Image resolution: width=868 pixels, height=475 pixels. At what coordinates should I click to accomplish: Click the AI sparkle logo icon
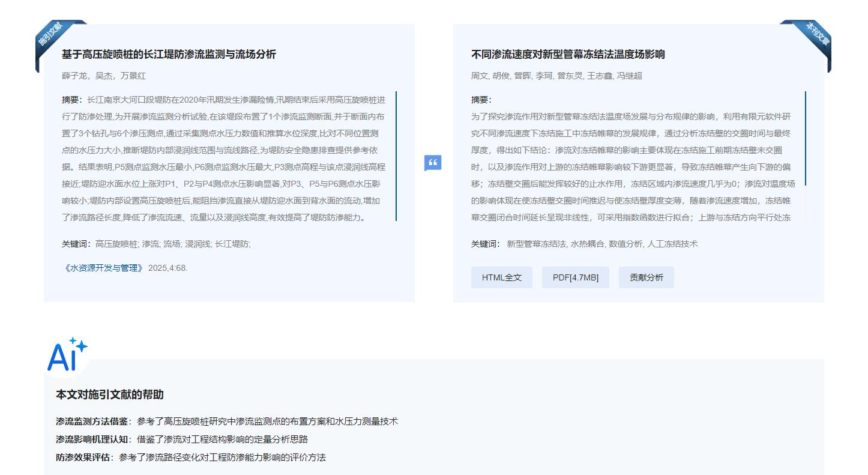[67, 355]
